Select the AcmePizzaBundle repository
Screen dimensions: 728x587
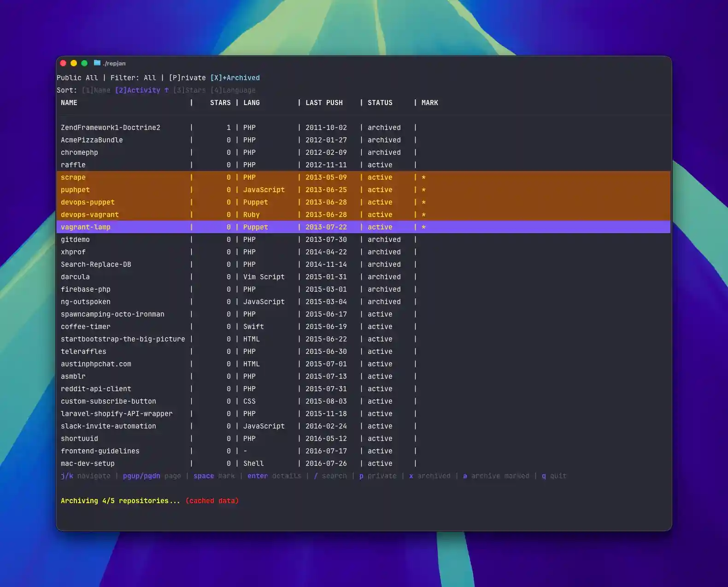(x=92, y=140)
